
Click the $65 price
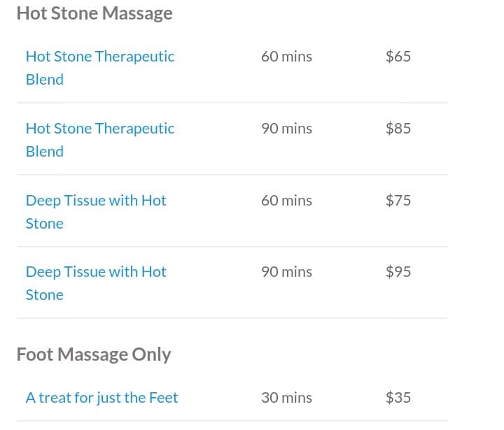pyautogui.click(x=398, y=57)
